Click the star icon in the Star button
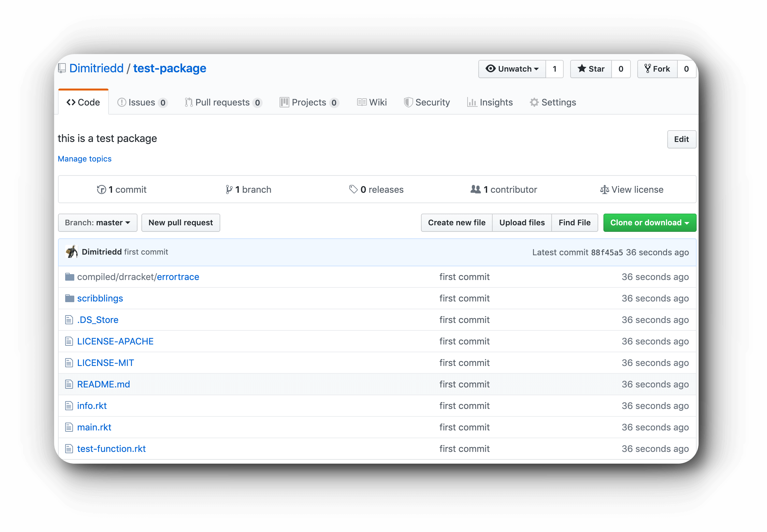 pyautogui.click(x=582, y=68)
